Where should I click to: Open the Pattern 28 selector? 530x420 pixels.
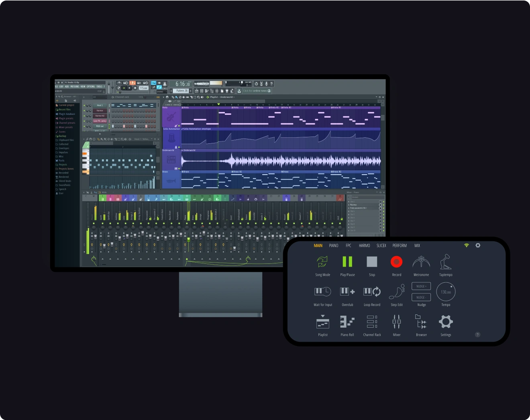(181, 91)
